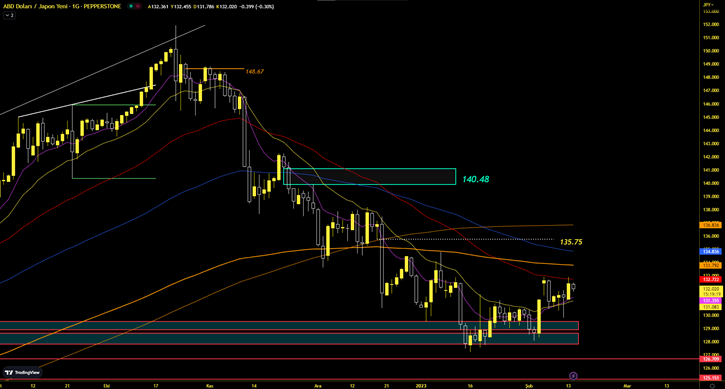Select the lower red-bordered support zone

click(x=289, y=339)
